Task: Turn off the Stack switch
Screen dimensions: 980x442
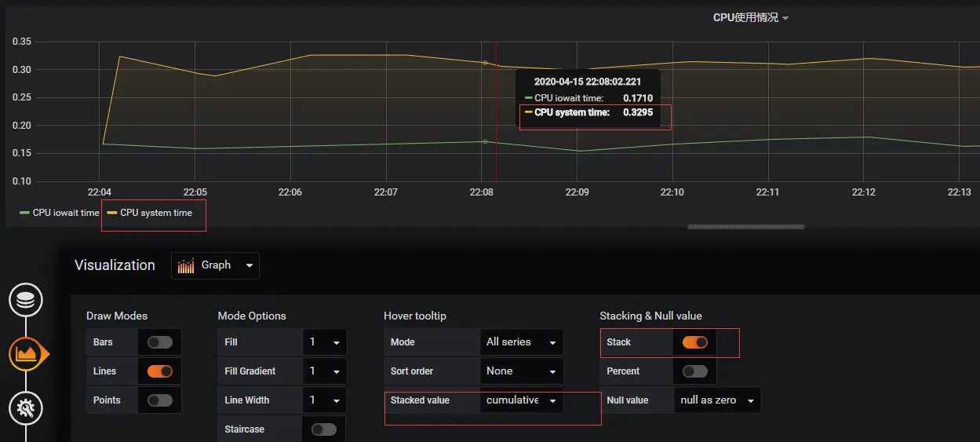Action: tap(695, 342)
